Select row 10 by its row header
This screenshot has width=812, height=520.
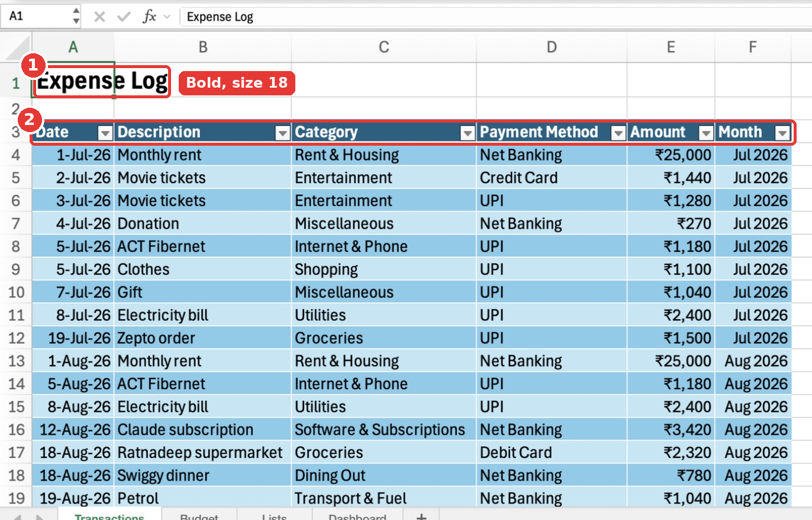[16, 293]
